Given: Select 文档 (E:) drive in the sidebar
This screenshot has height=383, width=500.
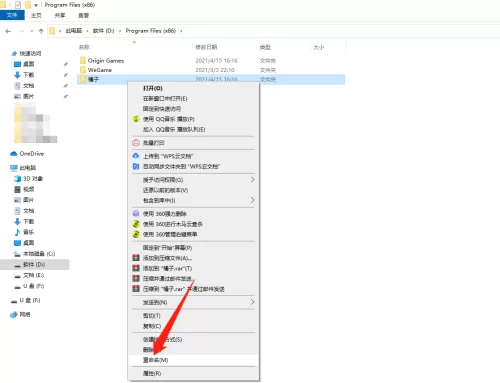Looking at the screenshot, I should (33, 275).
